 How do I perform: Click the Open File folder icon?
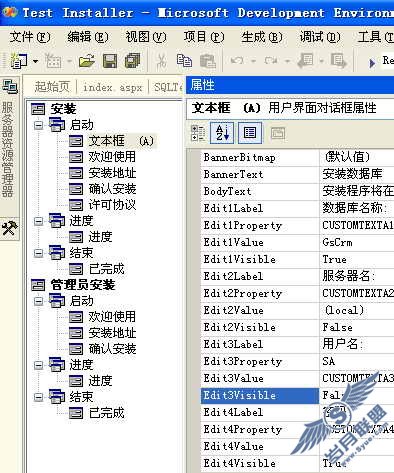(87, 61)
